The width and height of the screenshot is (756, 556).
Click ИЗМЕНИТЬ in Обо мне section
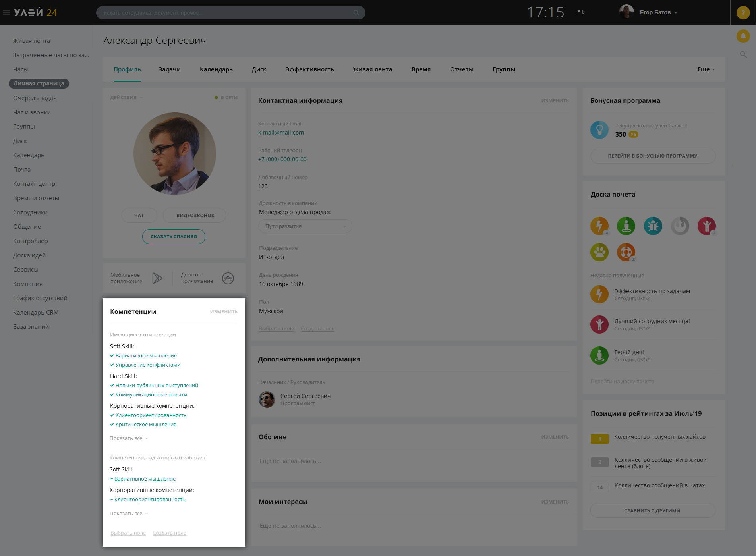tap(555, 437)
